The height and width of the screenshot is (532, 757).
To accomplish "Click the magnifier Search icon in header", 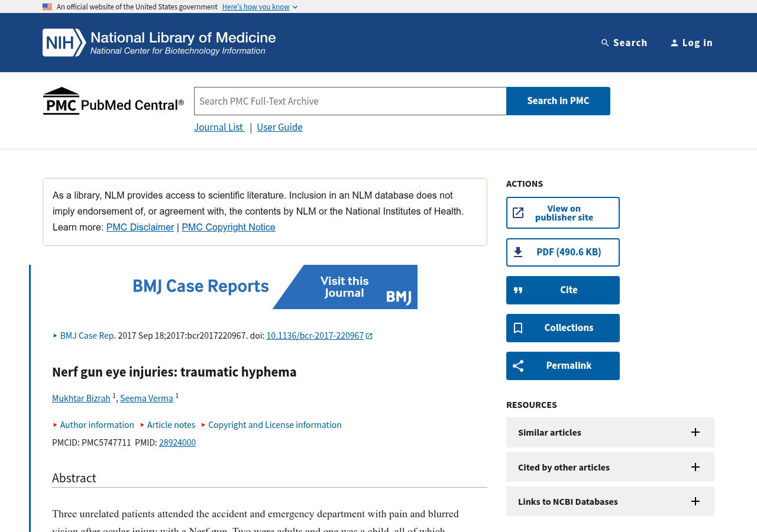I will pyautogui.click(x=605, y=43).
